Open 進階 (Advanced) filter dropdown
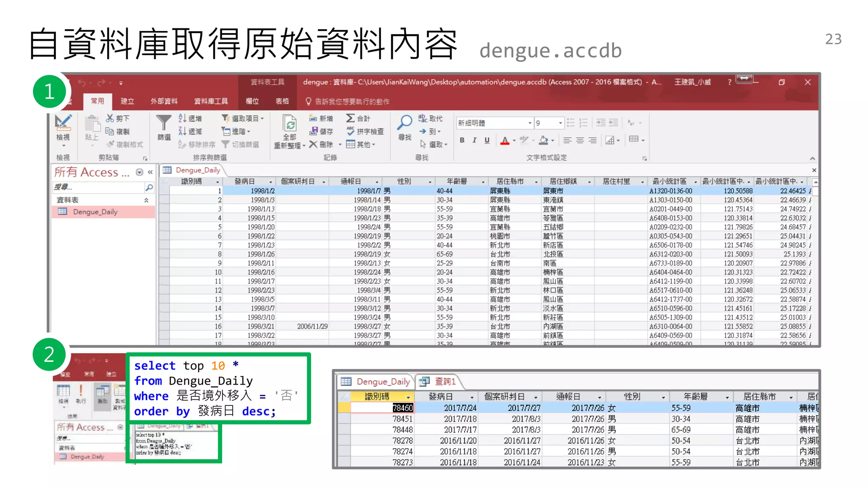This screenshot has width=868, height=488. [x=236, y=131]
